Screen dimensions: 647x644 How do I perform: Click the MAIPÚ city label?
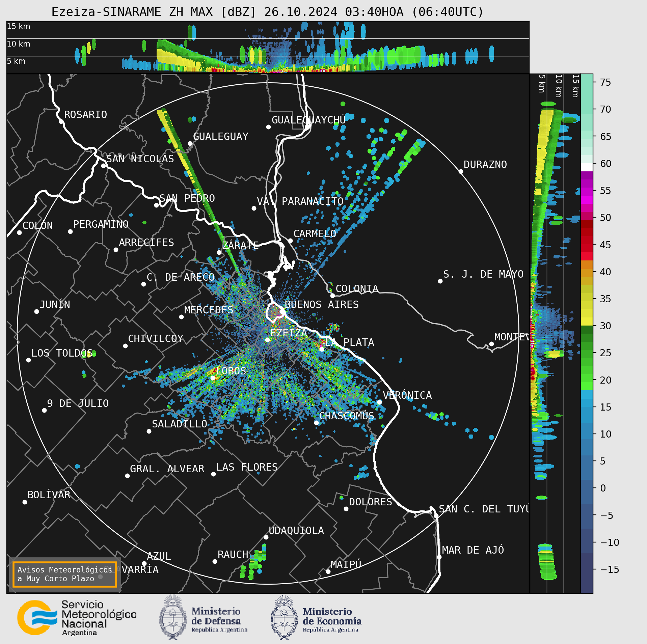[346, 564]
